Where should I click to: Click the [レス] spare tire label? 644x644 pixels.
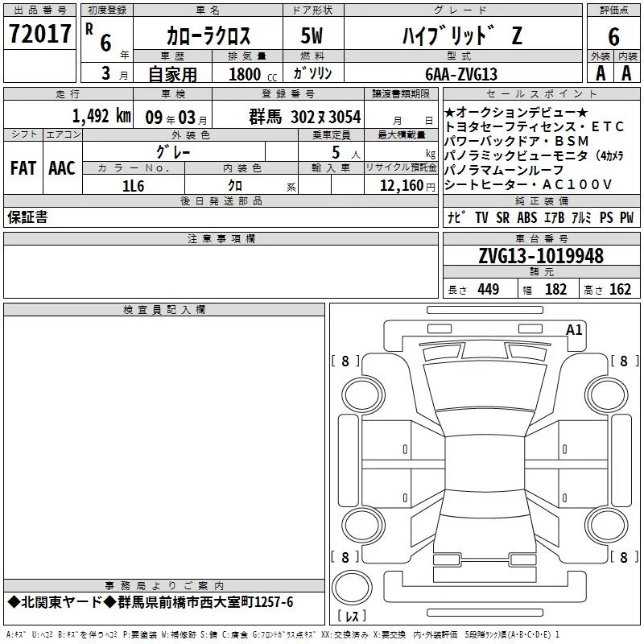pos(352,616)
